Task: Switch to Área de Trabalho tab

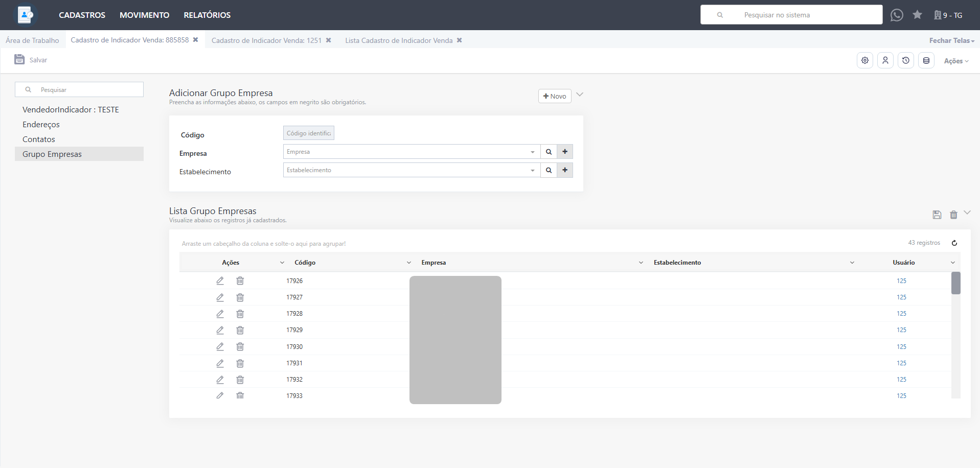Action: [32, 40]
